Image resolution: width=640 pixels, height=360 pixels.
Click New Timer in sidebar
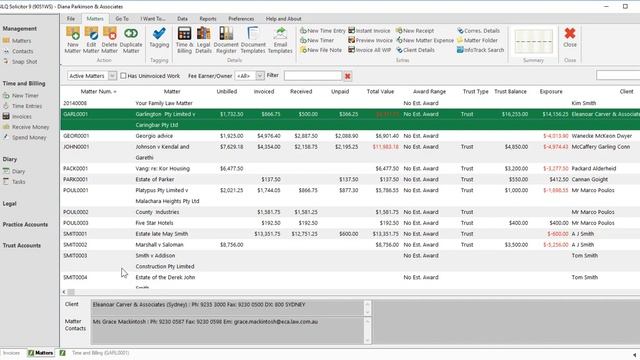point(21,96)
